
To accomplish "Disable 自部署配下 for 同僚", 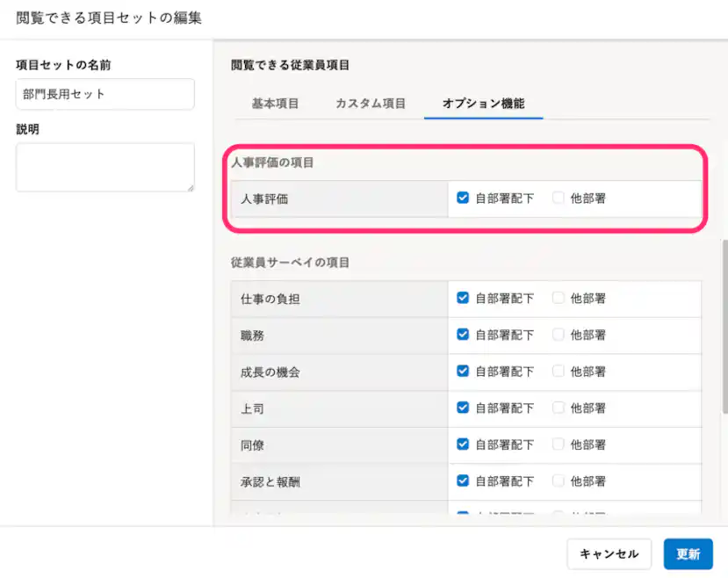I will pyautogui.click(x=463, y=444).
